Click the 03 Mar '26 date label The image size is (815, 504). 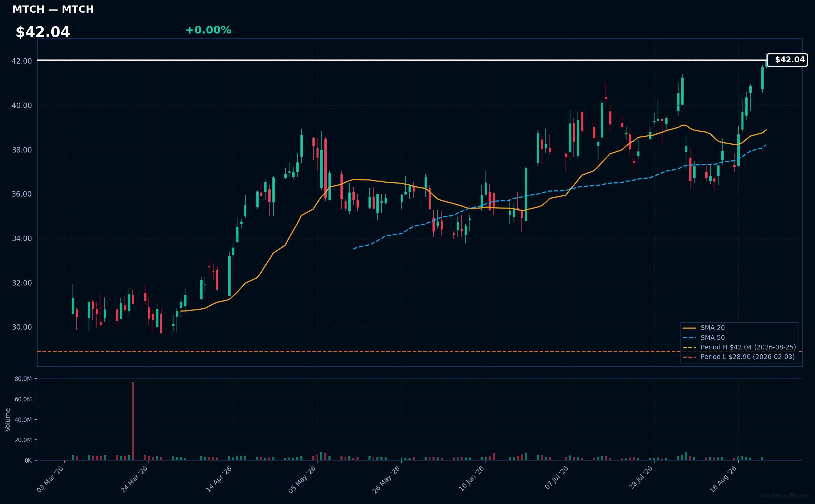tap(50, 479)
